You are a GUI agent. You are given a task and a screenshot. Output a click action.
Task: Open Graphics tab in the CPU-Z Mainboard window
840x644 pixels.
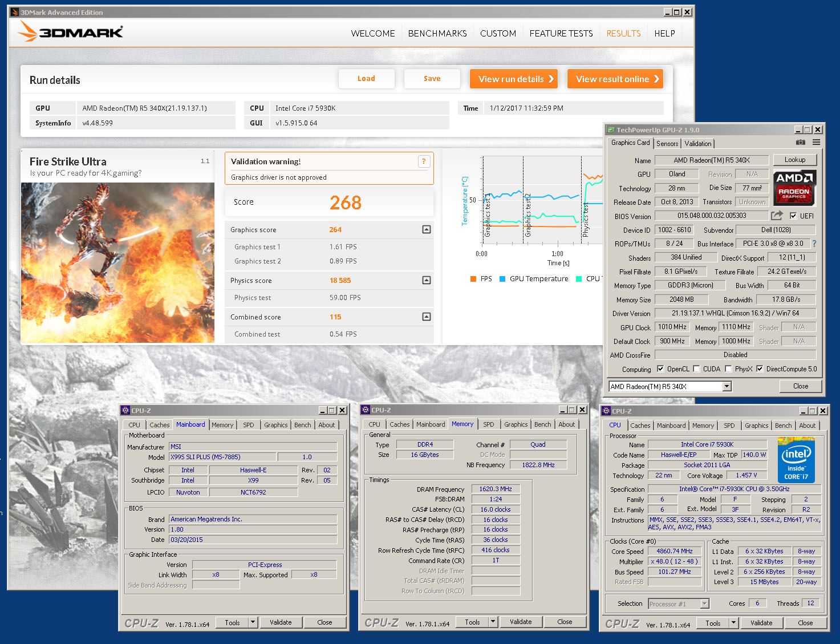pos(276,425)
